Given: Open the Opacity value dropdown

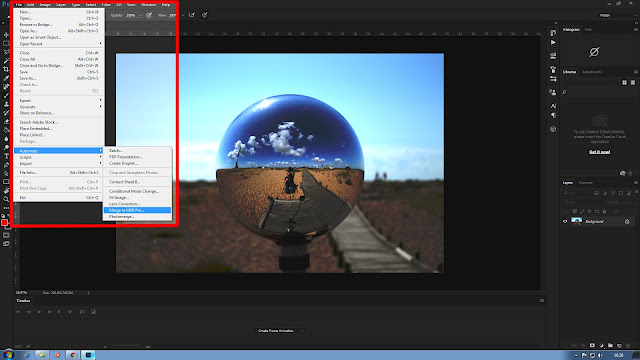Looking at the screenshot, I should click(x=140, y=15).
